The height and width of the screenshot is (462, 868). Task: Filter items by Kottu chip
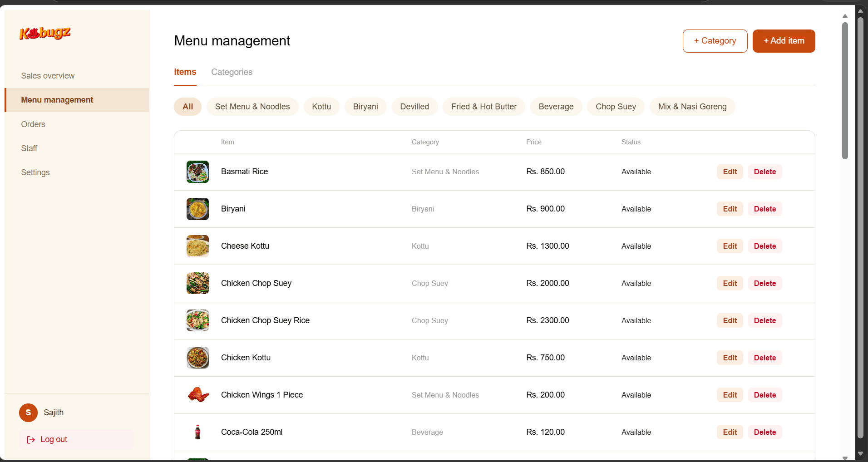(321, 107)
